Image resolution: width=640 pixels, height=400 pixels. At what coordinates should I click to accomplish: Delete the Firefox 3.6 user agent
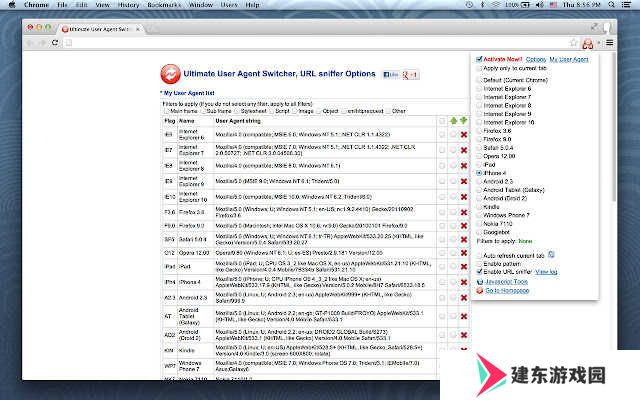(464, 212)
